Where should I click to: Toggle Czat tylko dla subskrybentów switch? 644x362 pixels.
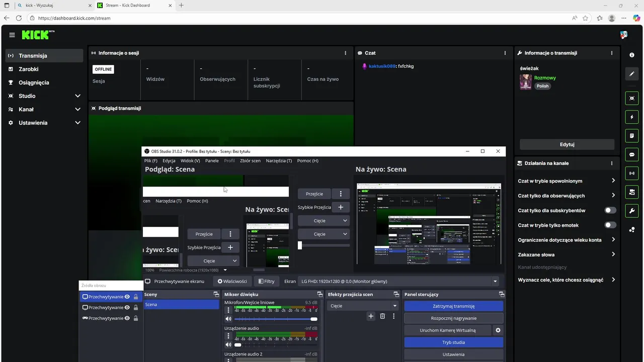(610, 210)
